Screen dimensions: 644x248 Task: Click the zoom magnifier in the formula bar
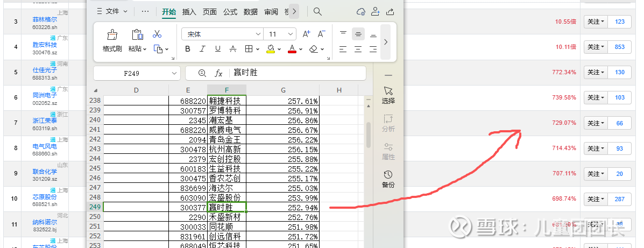[x=202, y=73]
